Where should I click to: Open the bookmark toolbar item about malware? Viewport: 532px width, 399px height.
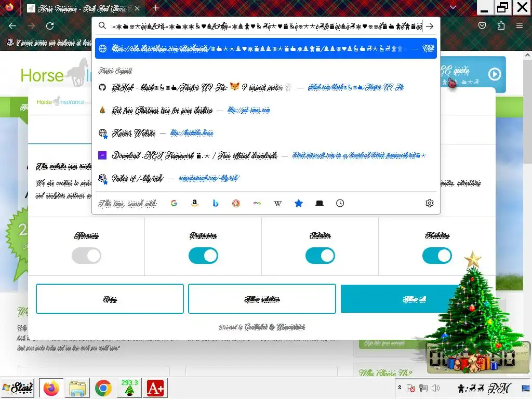click(49, 43)
